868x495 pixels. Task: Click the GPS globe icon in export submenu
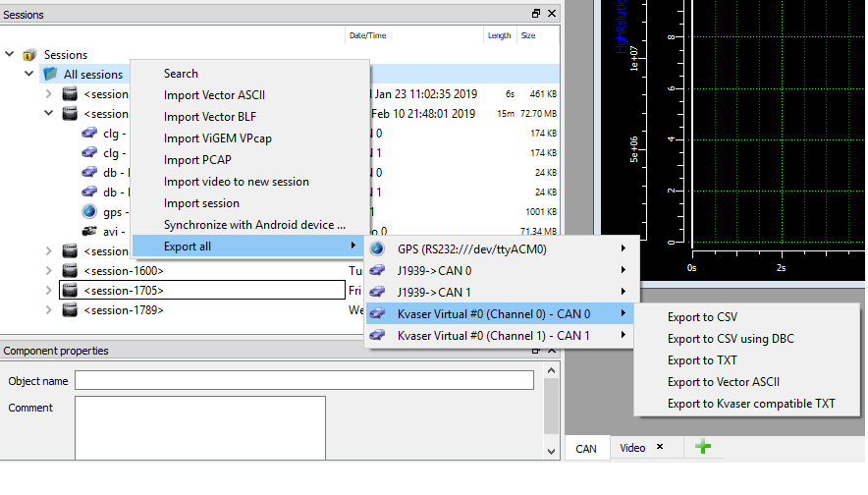pyautogui.click(x=377, y=249)
